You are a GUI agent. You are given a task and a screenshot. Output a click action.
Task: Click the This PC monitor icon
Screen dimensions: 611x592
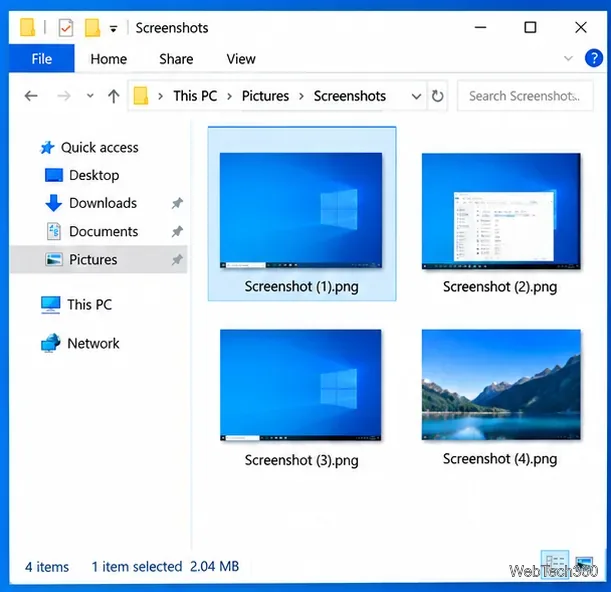click(51, 305)
